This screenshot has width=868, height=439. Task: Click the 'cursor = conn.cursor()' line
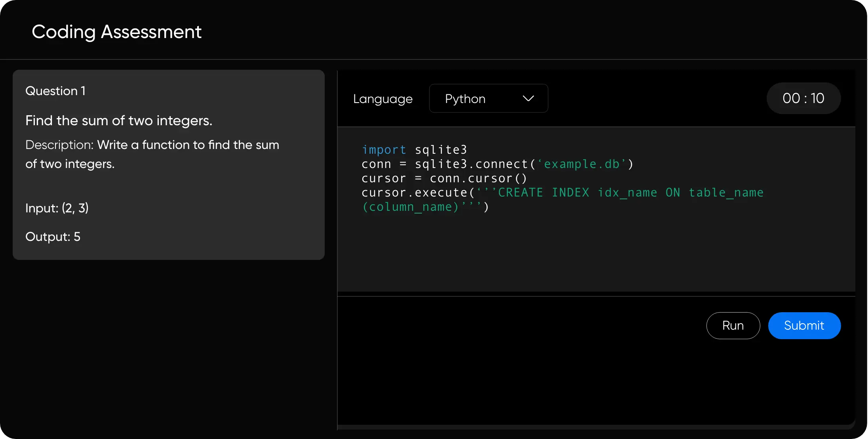coord(444,178)
